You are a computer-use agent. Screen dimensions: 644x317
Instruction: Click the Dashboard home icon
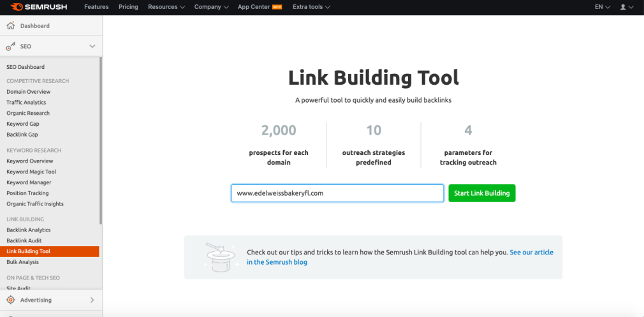click(x=10, y=26)
